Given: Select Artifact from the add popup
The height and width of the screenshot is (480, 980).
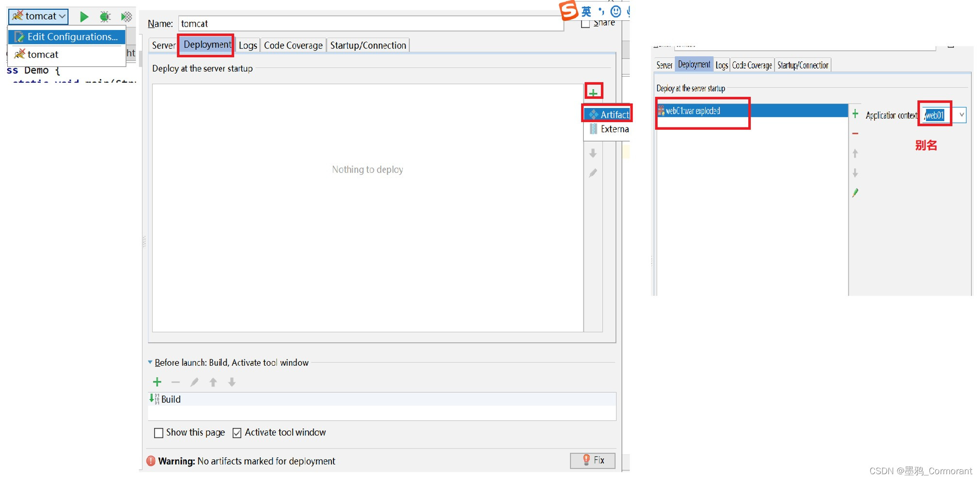Looking at the screenshot, I should (608, 114).
